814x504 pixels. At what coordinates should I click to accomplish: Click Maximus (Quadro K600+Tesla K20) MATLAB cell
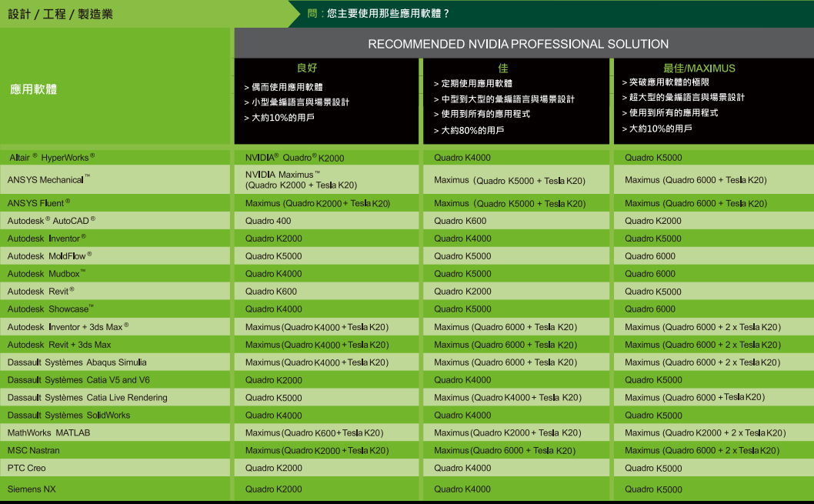(314, 433)
